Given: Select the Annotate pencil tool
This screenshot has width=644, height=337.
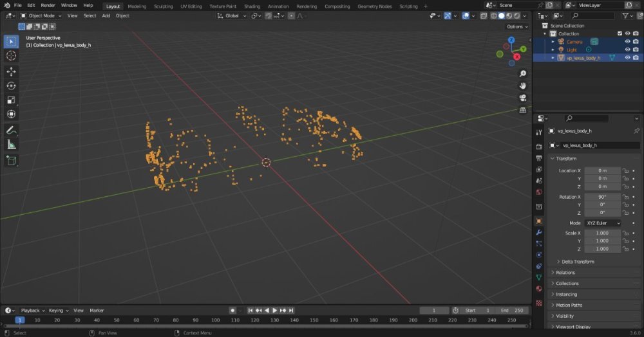Looking at the screenshot, I should pyautogui.click(x=11, y=131).
